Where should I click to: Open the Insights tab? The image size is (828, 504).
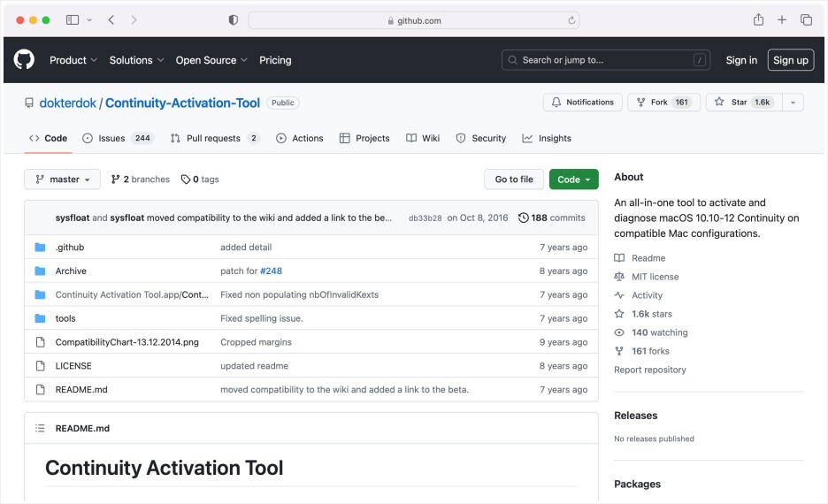click(x=547, y=138)
